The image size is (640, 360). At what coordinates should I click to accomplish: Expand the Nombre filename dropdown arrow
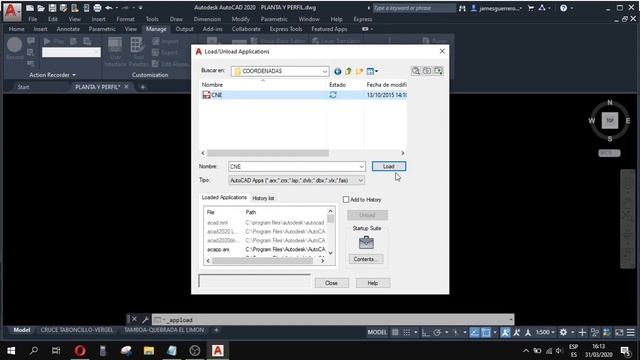click(361, 167)
